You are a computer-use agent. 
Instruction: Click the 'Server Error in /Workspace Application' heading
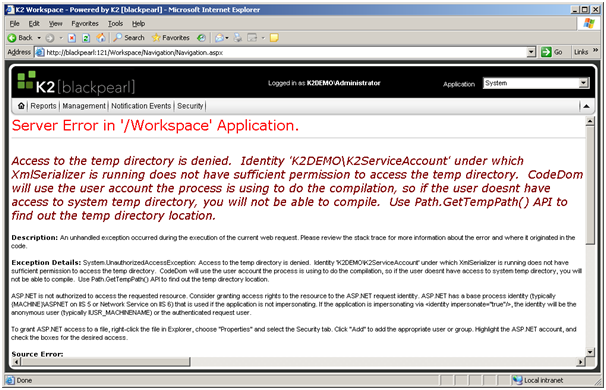point(155,126)
